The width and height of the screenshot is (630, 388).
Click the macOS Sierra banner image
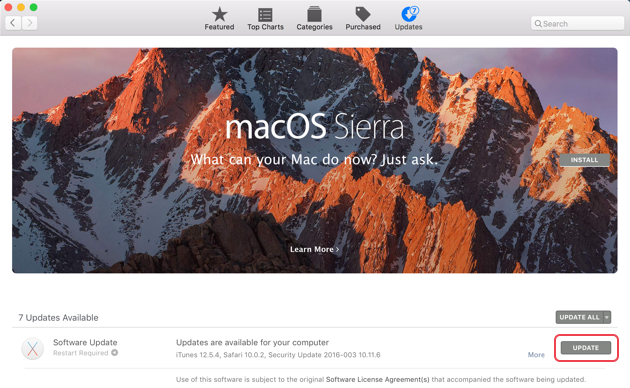[315, 161]
